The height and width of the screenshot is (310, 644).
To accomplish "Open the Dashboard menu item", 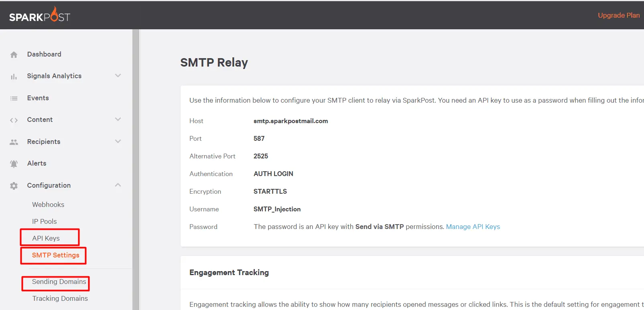I will pyautogui.click(x=44, y=54).
